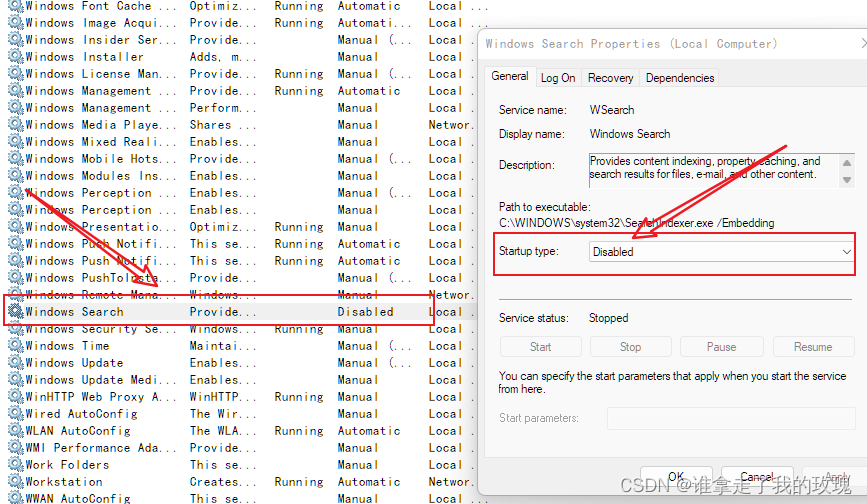The image size is (867, 504).
Task: Select the Work Folders service gear icon
Action: pos(15,465)
